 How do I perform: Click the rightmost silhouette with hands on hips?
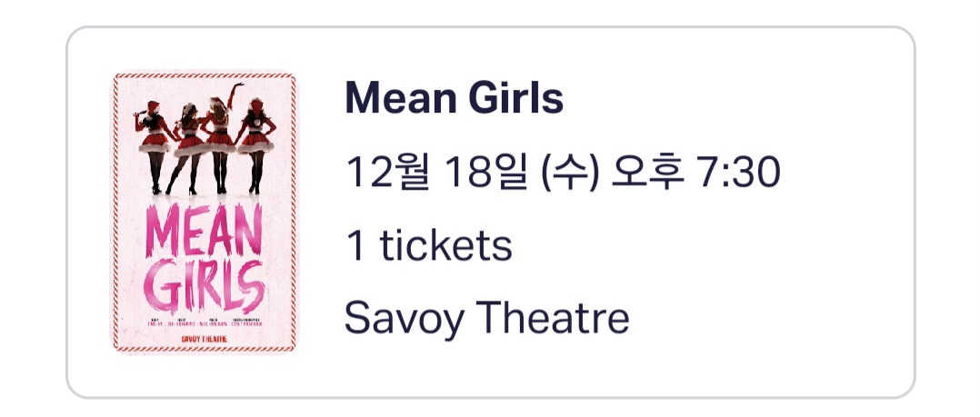[x=255, y=144]
